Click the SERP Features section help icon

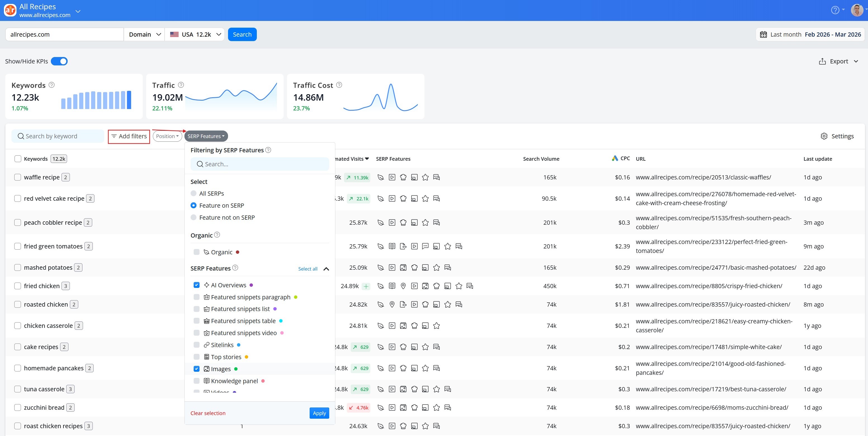(x=235, y=267)
